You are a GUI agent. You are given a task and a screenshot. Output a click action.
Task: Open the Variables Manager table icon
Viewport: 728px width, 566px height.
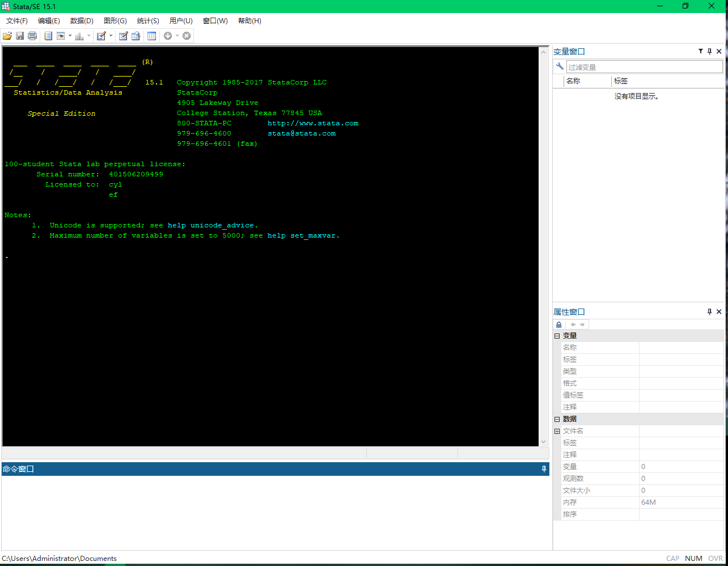coord(151,36)
